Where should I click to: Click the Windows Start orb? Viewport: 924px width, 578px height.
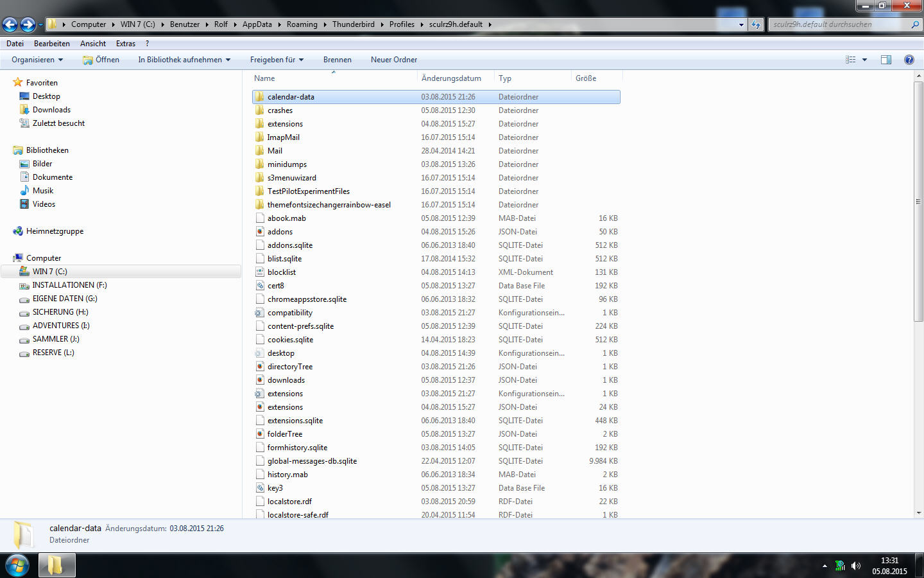pos(17,565)
